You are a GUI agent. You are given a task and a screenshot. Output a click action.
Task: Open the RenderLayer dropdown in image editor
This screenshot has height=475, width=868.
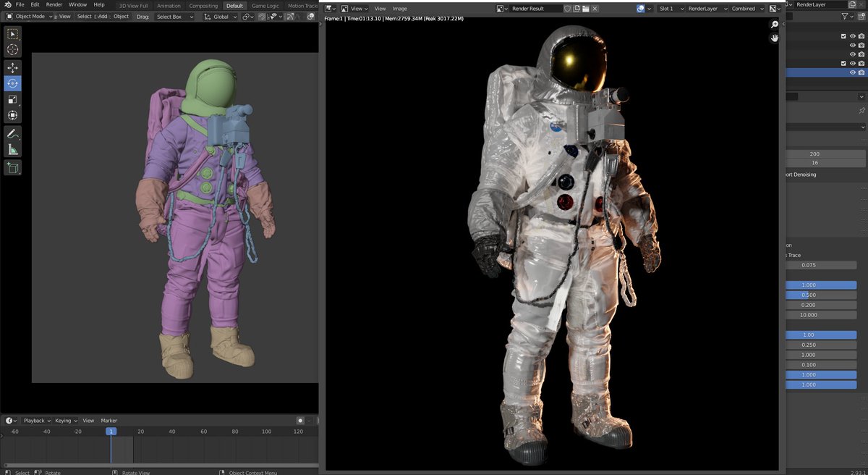click(705, 9)
